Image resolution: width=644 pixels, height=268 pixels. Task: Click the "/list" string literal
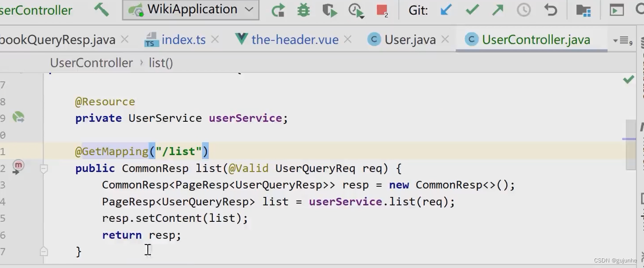pos(179,151)
